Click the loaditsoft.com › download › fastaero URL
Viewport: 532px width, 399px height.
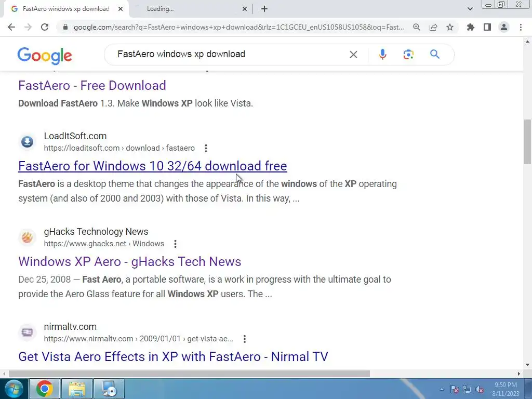point(119,148)
